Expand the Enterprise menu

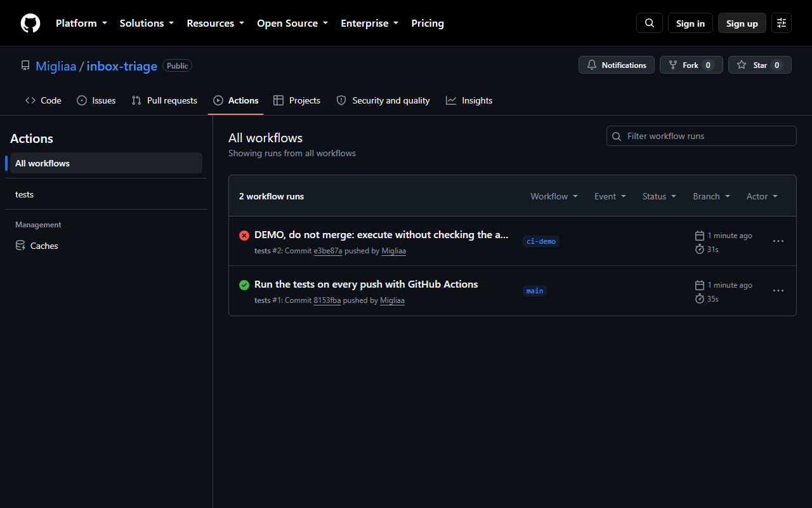(x=370, y=23)
